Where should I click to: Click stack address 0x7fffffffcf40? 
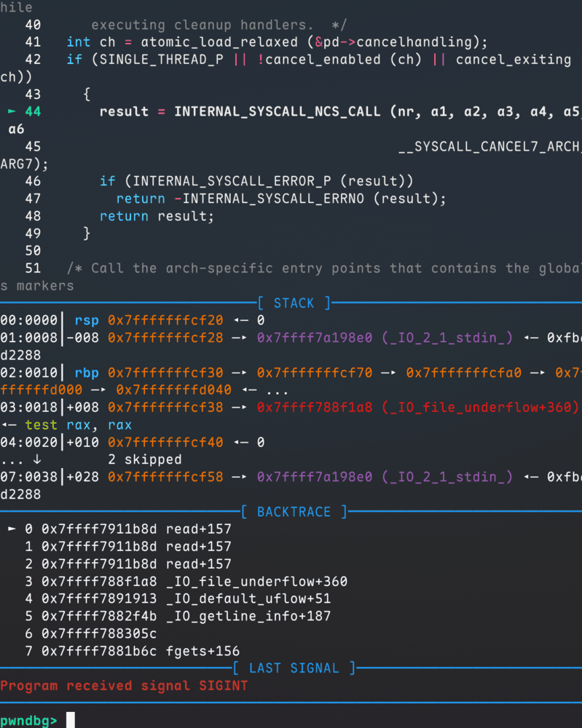pyautogui.click(x=165, y=443)
